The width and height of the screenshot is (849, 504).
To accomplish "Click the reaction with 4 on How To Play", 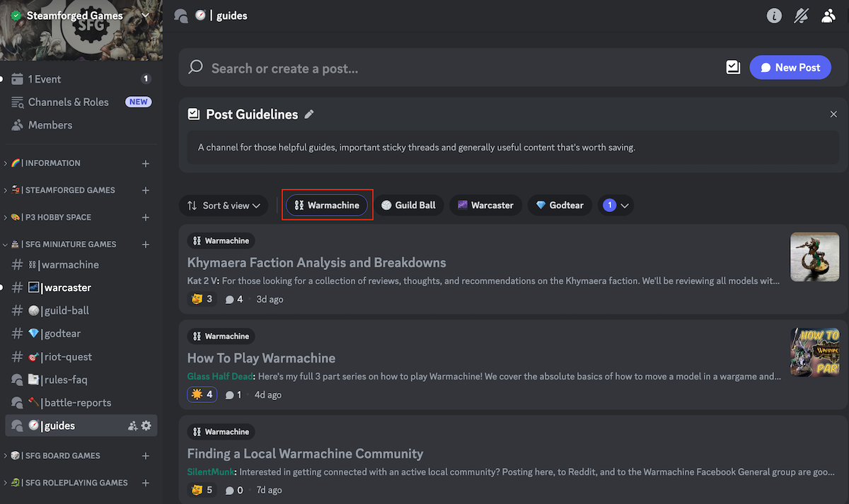I will click(x=202, y=394).
